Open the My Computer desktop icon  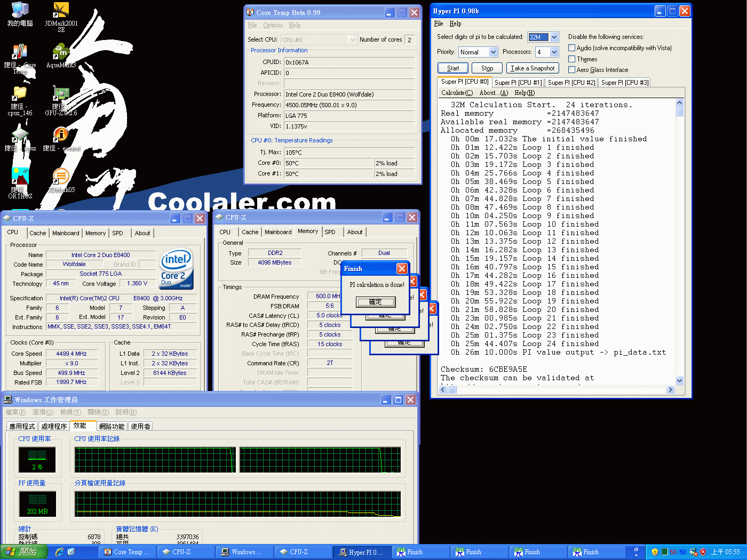pyautogui.click(x=20, y=14)
